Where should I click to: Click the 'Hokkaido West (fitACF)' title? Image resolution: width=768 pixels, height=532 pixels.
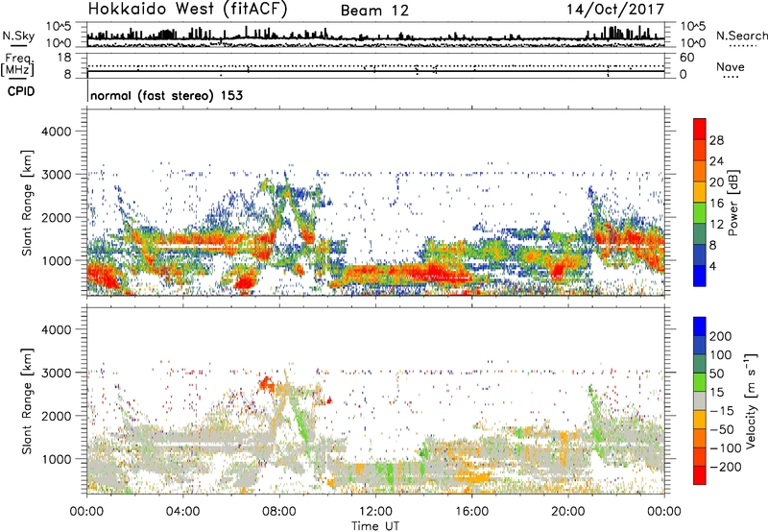pos(187,10)
